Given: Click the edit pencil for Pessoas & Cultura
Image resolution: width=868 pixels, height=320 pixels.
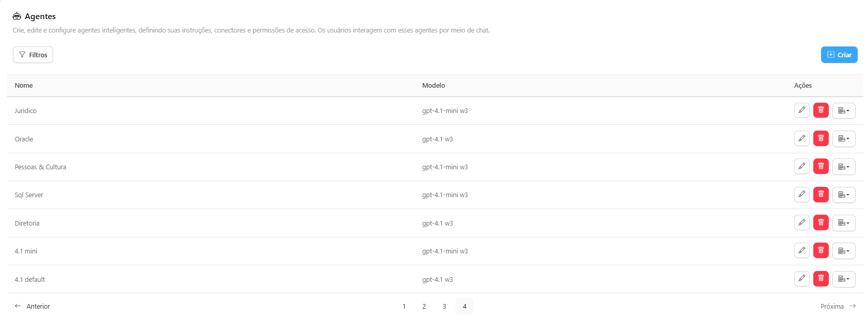Looking at the screenshot, I should (x=801, y=167).
